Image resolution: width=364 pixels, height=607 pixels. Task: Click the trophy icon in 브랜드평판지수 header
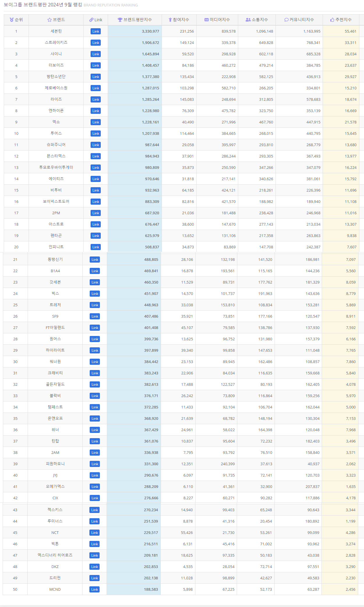[x=120, y=20]
